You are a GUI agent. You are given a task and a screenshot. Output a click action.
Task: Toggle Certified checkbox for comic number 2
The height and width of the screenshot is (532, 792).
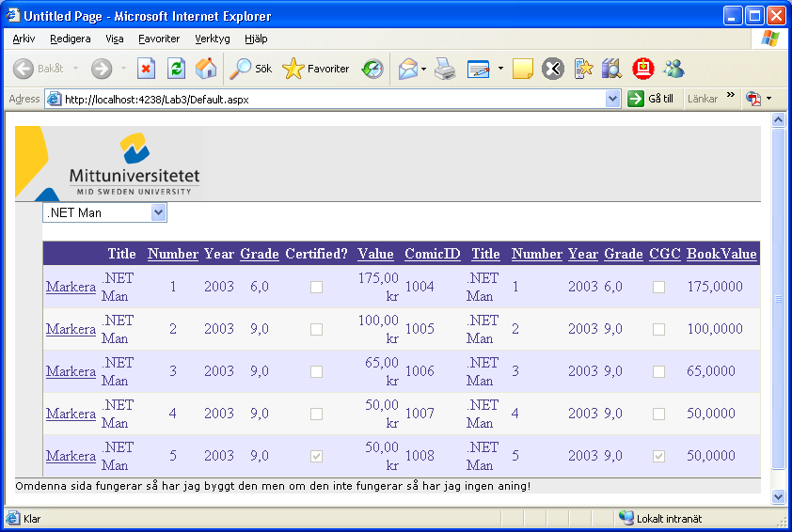click(x=316, y=330)
